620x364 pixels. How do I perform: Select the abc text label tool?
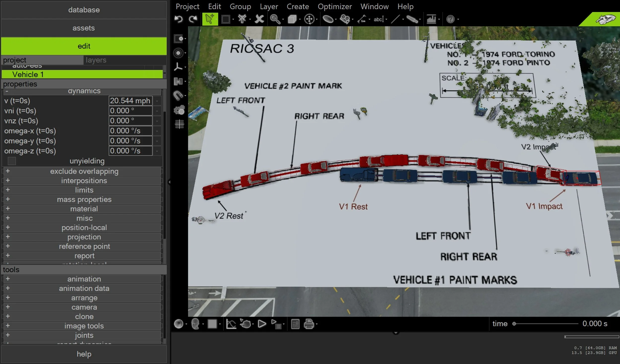click(378, 19)
